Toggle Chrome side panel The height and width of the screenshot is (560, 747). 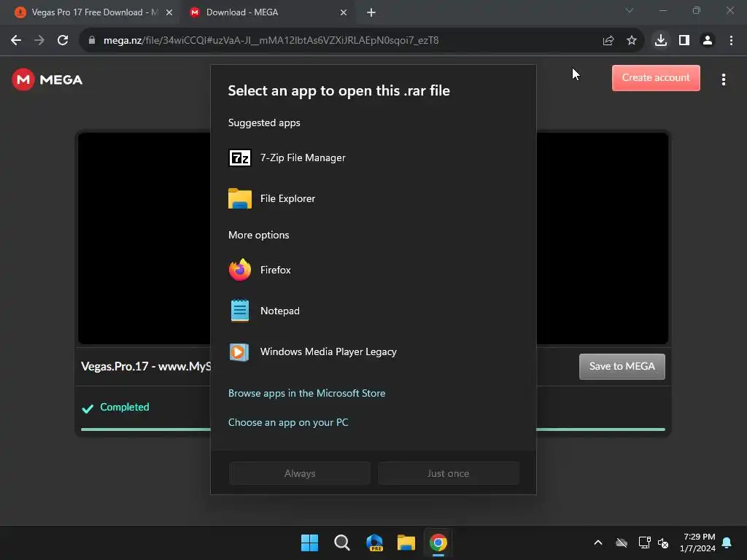tap(684, 41)
